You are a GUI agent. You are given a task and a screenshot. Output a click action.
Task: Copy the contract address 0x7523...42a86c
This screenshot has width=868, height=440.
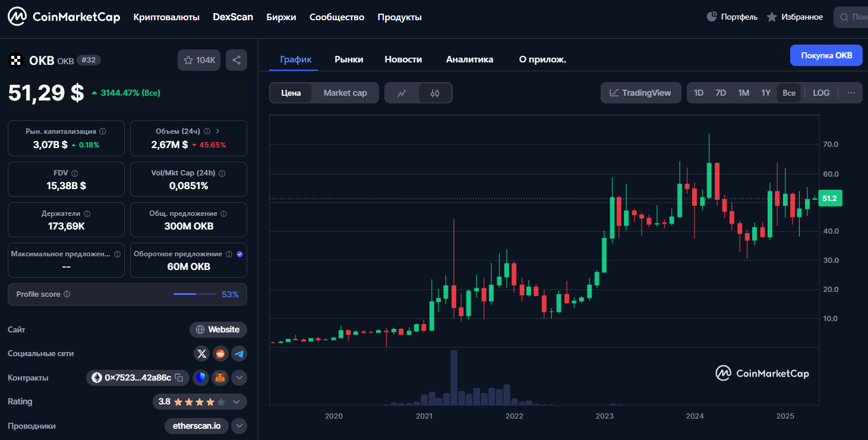pos(178,378)
